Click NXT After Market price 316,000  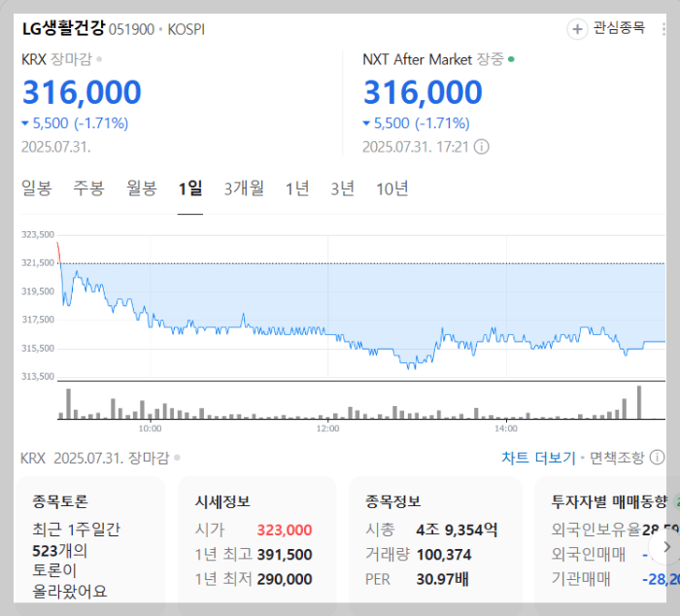[423, 92]
